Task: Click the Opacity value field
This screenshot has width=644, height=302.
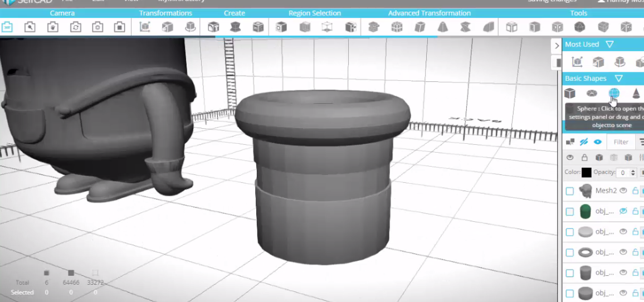Action: pyautogui.click(x=623, y=173)
